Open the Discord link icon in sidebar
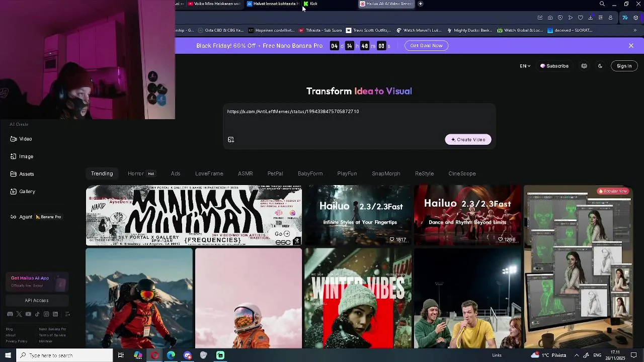 tap(10, 314)
